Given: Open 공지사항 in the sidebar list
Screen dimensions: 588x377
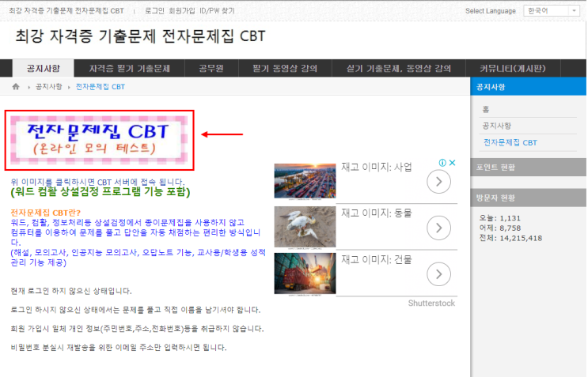Looking at the screenshot, I should pyautogui.click(x=496, y=126).
